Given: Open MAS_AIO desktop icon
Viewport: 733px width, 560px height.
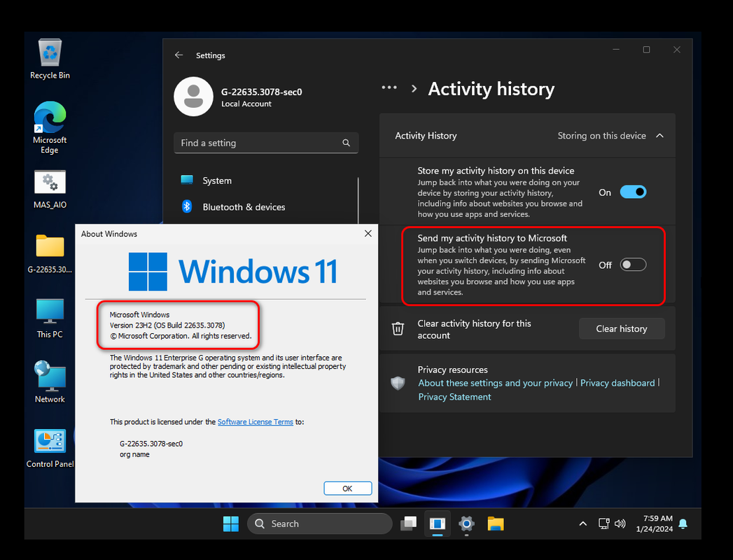Looking at the screenshot, I should click(x=50, y=189).
